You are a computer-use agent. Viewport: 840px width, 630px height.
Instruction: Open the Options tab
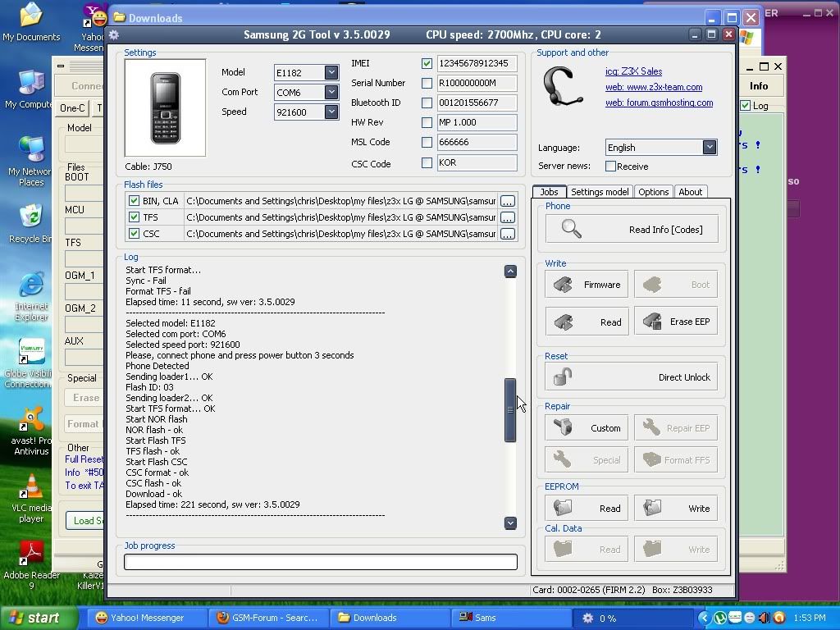tap(654, 192)
